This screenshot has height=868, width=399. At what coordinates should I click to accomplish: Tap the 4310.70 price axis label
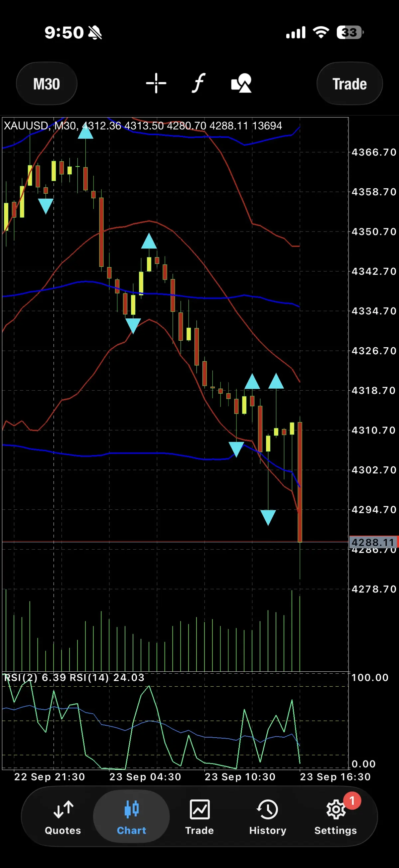[x=374, y=430]
